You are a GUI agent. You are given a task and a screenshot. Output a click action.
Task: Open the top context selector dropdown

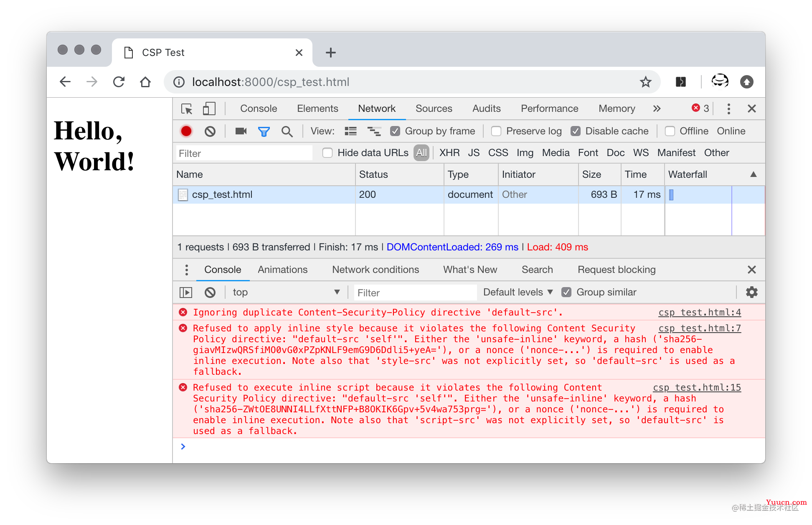pos(287,293)
